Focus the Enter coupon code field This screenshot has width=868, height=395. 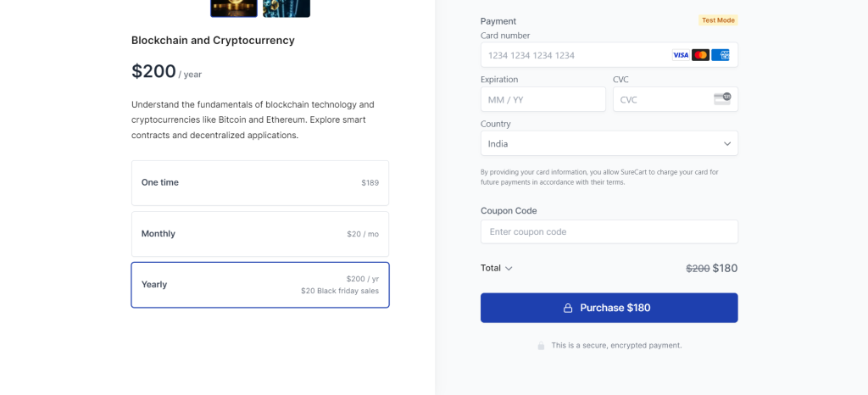[x=609, y=231]
